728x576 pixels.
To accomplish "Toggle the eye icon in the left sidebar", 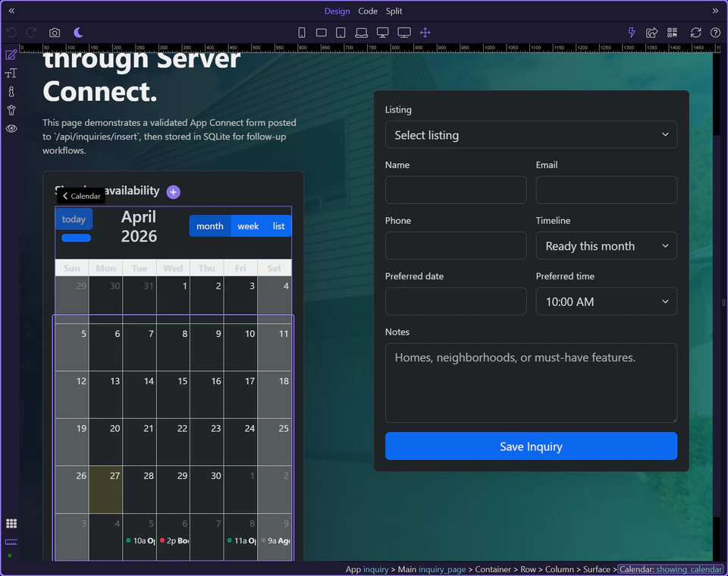I will click(11, 128).
